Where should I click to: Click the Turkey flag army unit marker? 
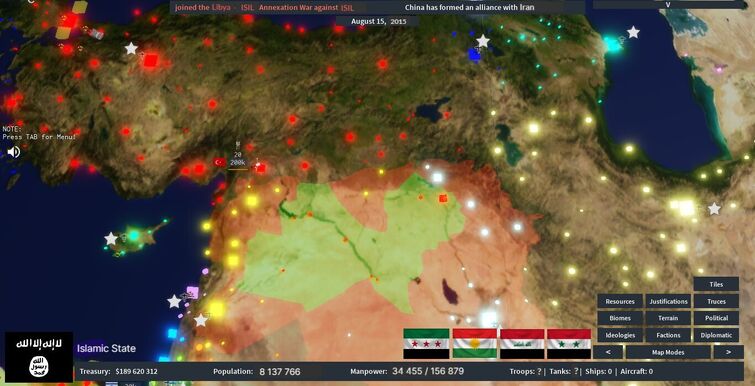point(220,162)
